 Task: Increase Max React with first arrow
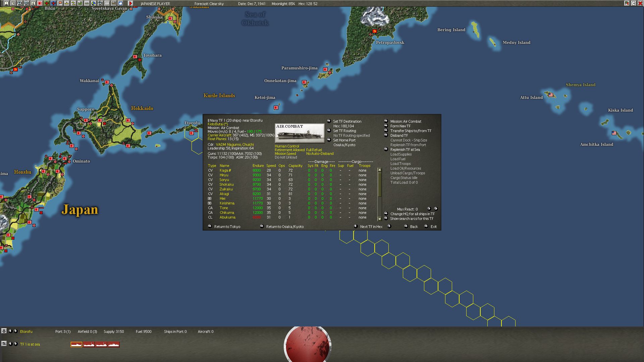(x=429, y=209)
